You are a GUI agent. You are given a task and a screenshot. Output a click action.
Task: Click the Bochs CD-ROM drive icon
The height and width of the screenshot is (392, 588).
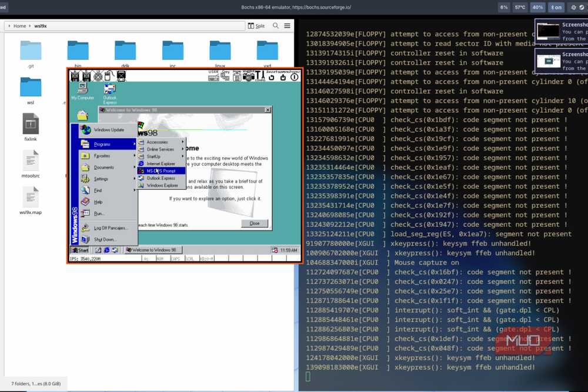pos(98,76)
